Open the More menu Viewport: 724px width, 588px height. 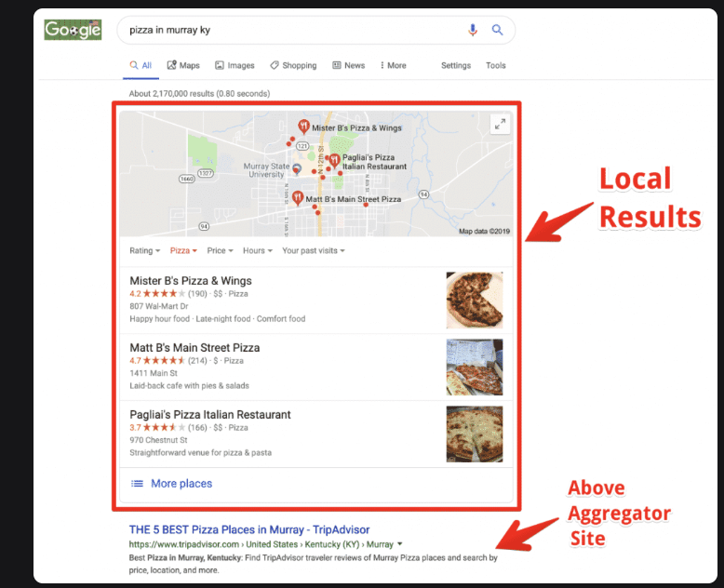394,65
